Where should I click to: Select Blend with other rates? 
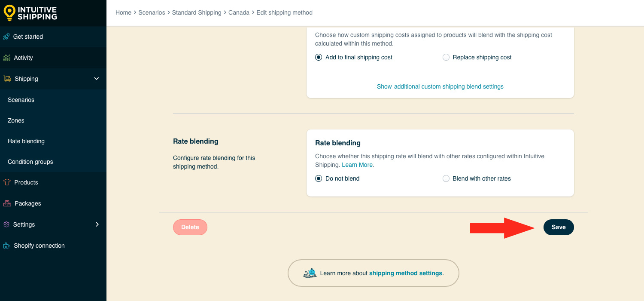coord(446,178)
